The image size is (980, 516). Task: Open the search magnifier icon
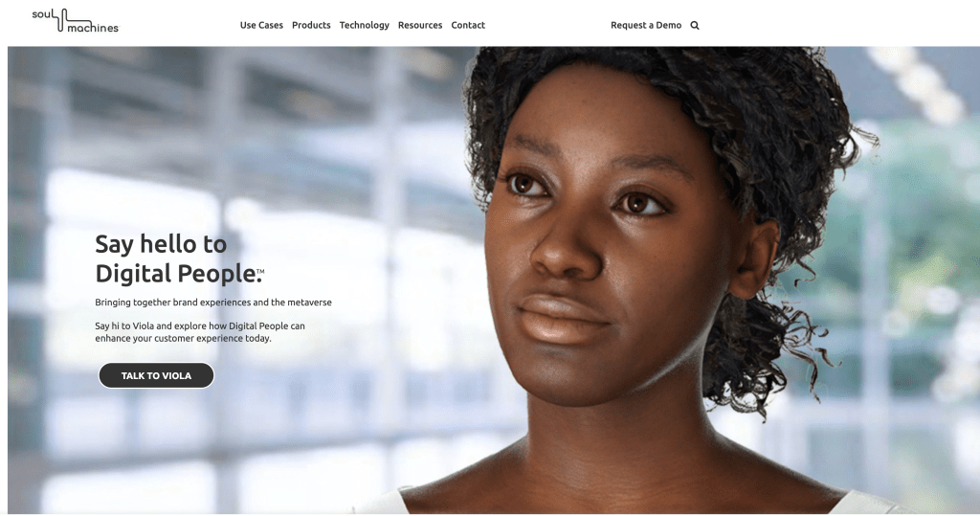pyautogui.click(x=695, y=26)
